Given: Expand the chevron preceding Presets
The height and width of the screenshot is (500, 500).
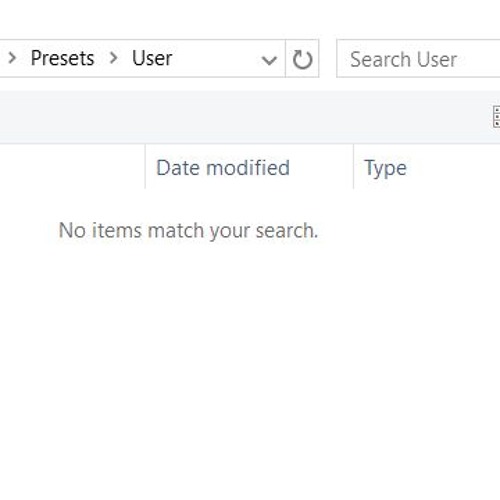Looking at the screenshot, I should (x=12, y=58).
